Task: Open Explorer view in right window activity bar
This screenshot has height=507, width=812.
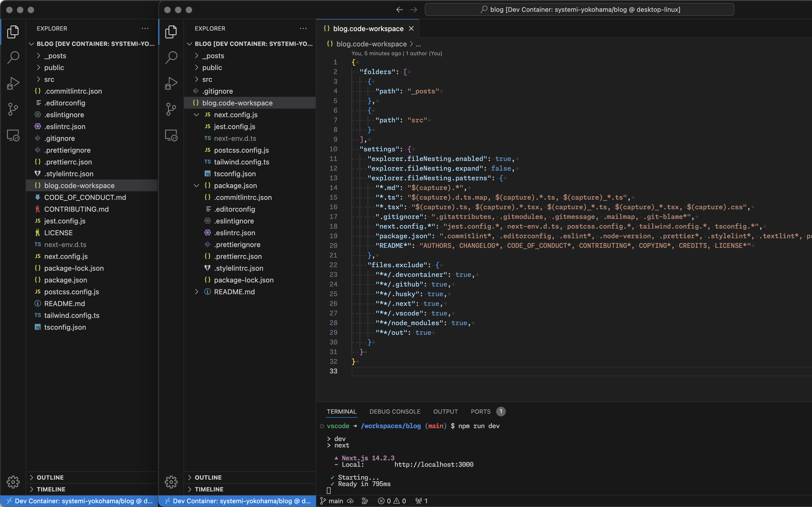Action: 171,32
